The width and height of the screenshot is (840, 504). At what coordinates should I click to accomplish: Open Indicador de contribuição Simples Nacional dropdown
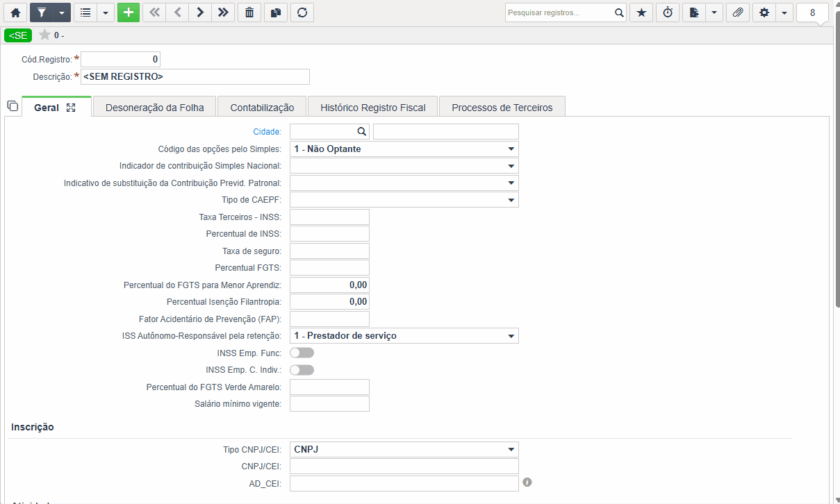pos(404,166)
